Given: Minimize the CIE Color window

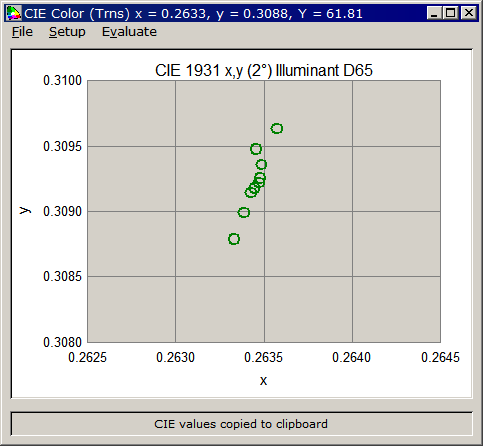Looking at the screenshot, I should (434, 13).
